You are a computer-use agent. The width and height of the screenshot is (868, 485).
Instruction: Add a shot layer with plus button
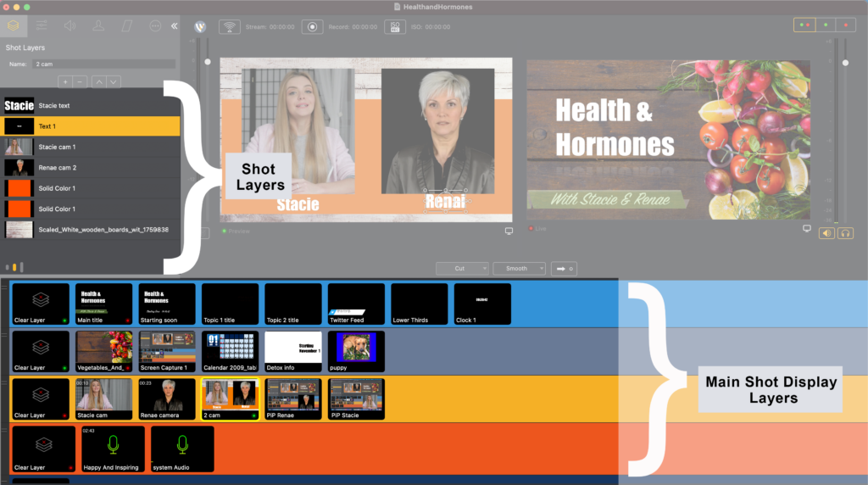[65, 81]
